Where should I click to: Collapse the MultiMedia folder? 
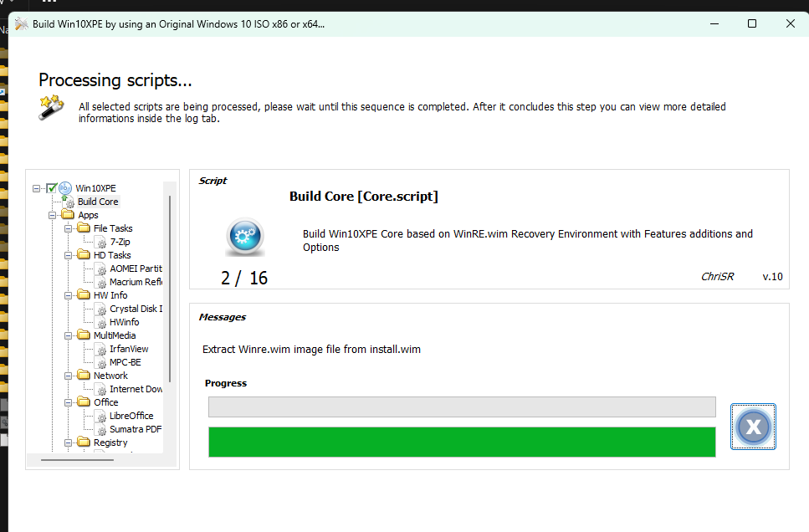click(68, 336)
